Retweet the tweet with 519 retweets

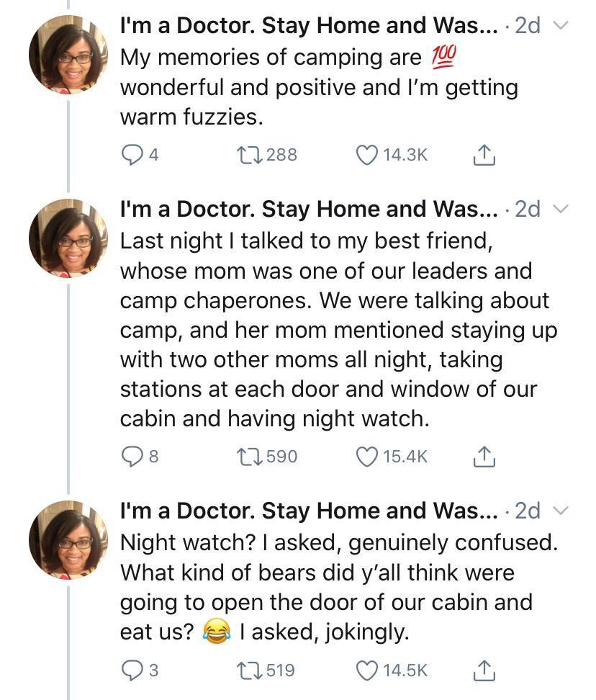click(x=243, y=670)
